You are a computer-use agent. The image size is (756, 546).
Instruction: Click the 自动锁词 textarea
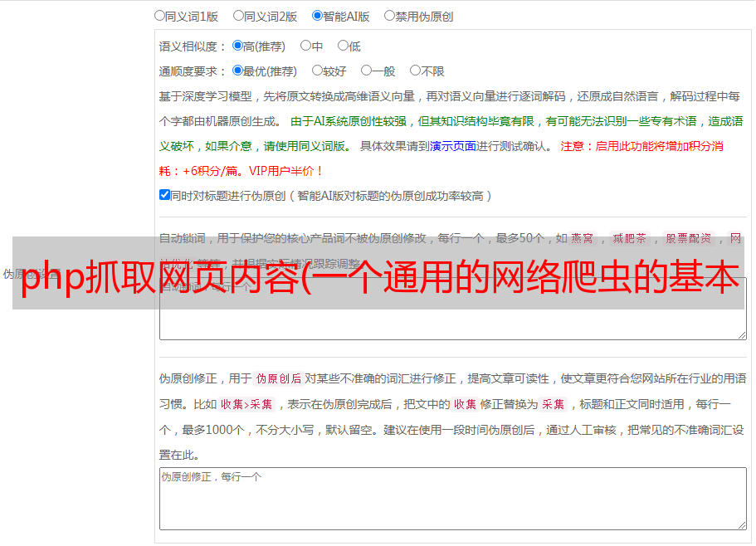coord(453,309)
